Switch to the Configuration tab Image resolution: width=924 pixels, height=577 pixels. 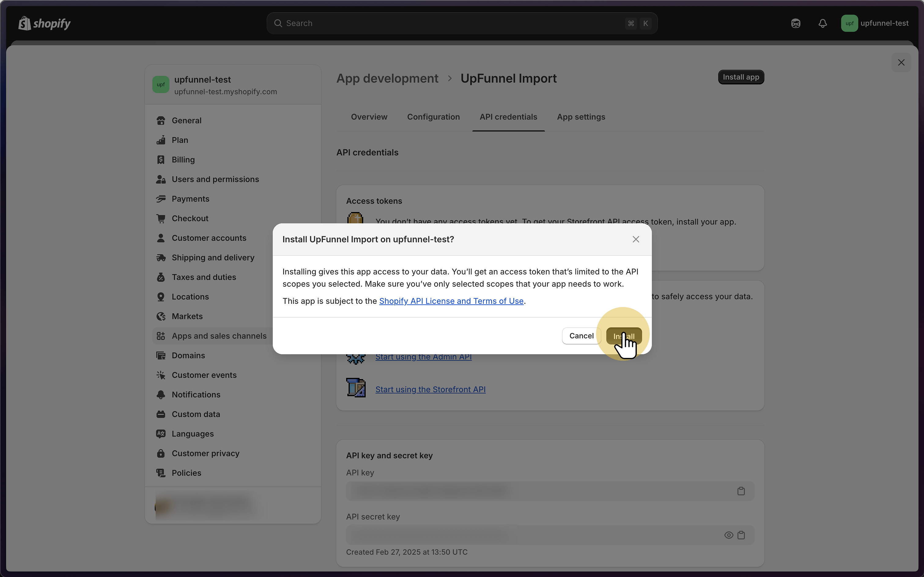coord(433,117)
